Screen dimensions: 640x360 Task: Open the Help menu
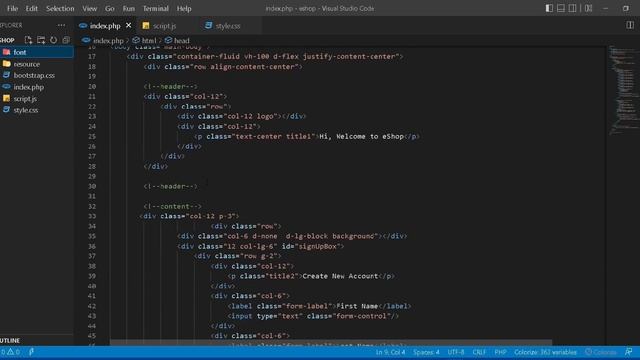tap(184, 9)
